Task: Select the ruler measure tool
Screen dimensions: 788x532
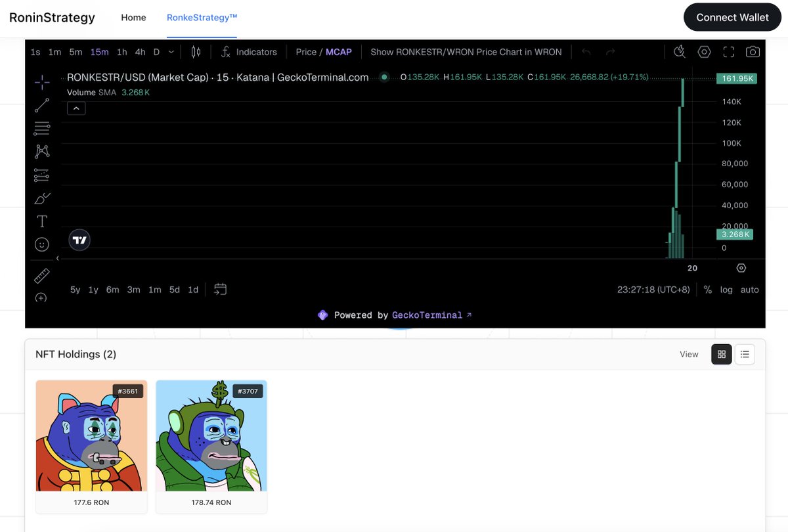Action: (x=41, y=275)
